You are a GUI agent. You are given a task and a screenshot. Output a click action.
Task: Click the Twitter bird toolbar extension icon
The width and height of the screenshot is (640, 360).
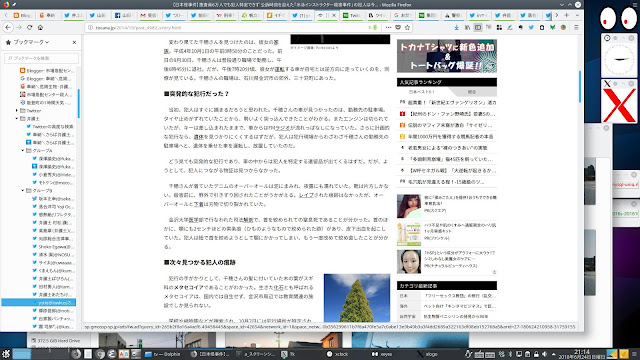(x=531, y=27)
